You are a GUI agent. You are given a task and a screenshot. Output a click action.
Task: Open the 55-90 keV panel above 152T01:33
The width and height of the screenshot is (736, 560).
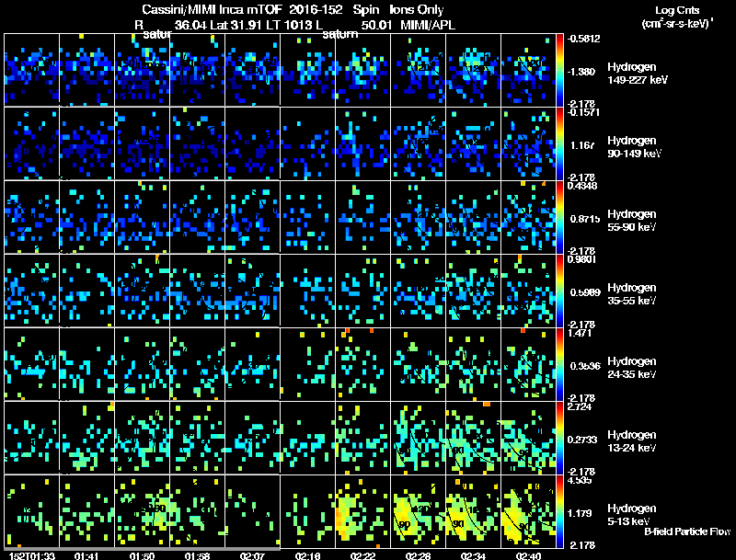pyautogui.click(x=31, y=217)
